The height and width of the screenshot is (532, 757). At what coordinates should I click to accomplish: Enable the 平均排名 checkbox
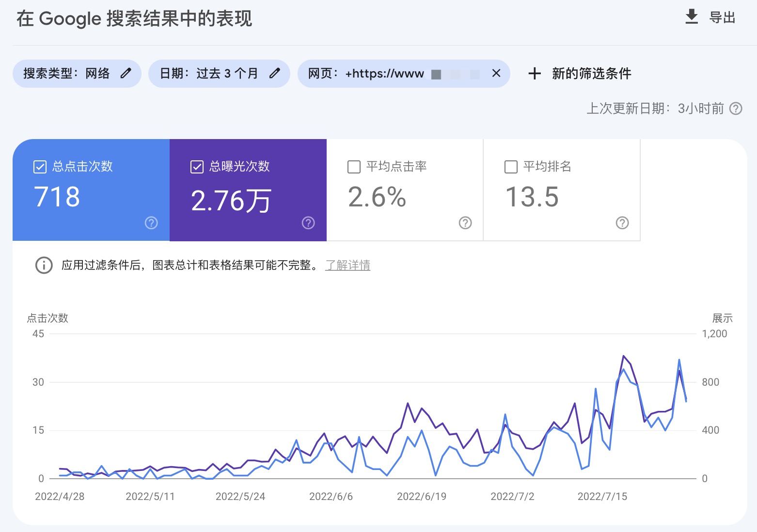(511, 167)
